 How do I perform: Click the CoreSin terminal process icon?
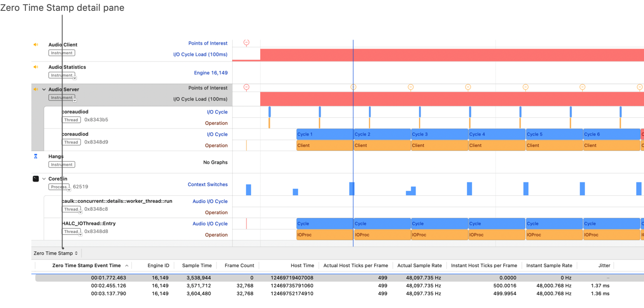[x=36, y=179]
